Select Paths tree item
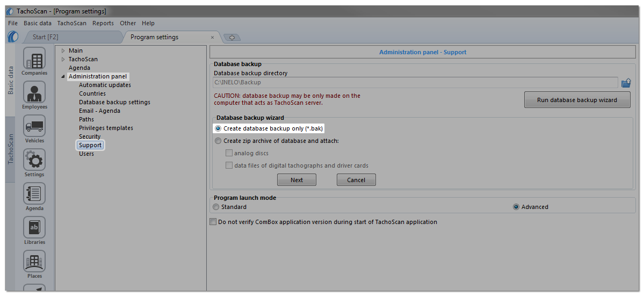This screenshot has height=296, width=644. [x=86, y=119]
